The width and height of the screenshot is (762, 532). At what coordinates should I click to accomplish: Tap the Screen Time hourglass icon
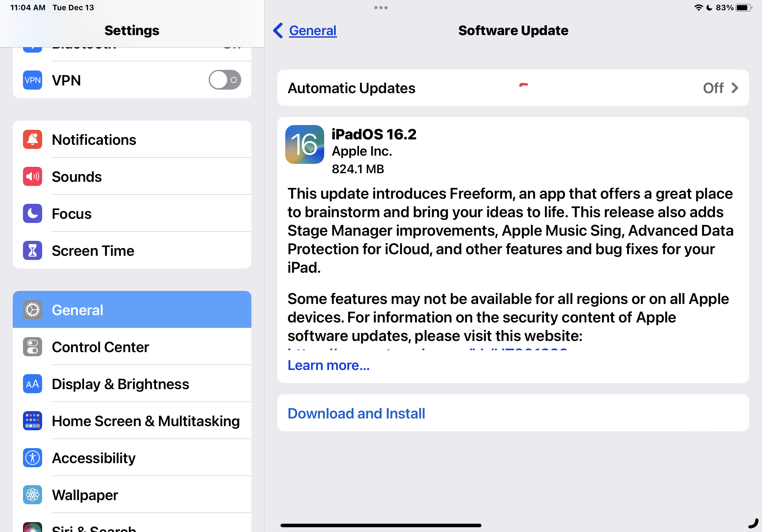tap(33, 250)
